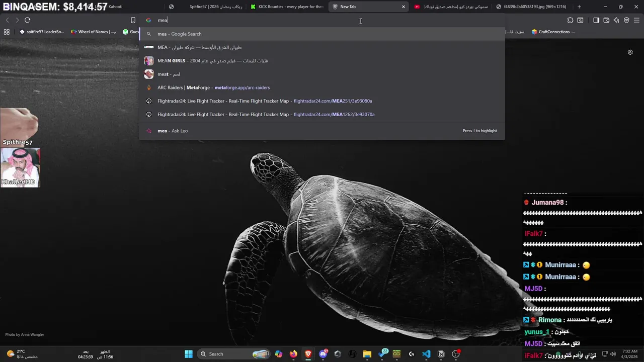This screenshot has height=362, width=644.
Task: Open the Brave VPN shield icon
Action: 626,20
